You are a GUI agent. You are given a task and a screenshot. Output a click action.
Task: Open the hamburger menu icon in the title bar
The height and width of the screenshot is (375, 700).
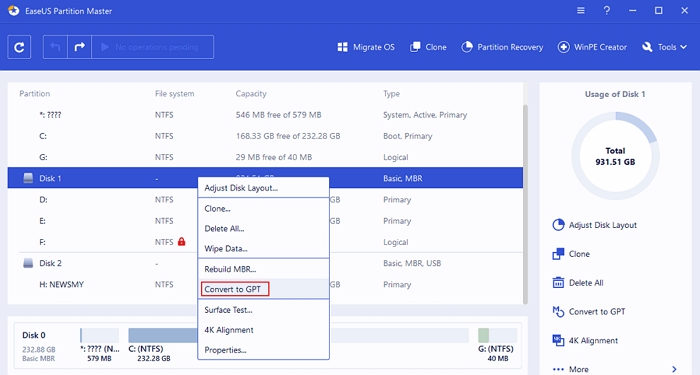pos(580,10)
